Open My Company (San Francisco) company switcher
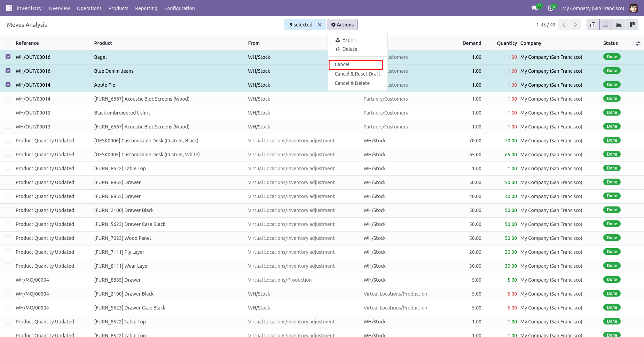 pyautogui.click(x=593, y=8)
